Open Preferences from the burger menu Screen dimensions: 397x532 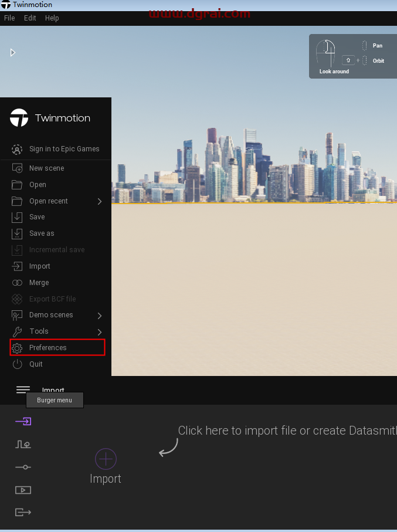[48, 347]
